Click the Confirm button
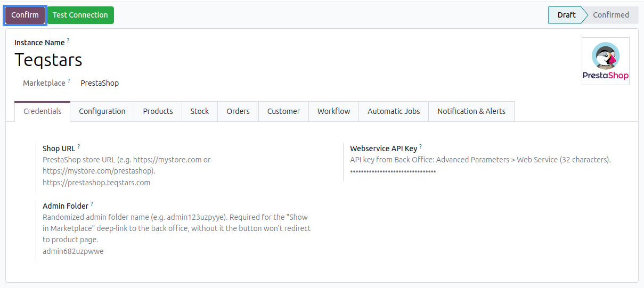 [25, 15]
